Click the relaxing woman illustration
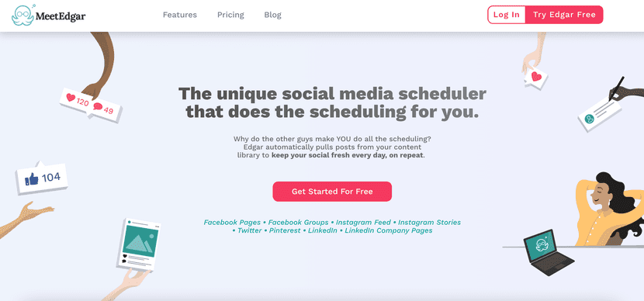 pyautogui.click(x=608, y=209)
